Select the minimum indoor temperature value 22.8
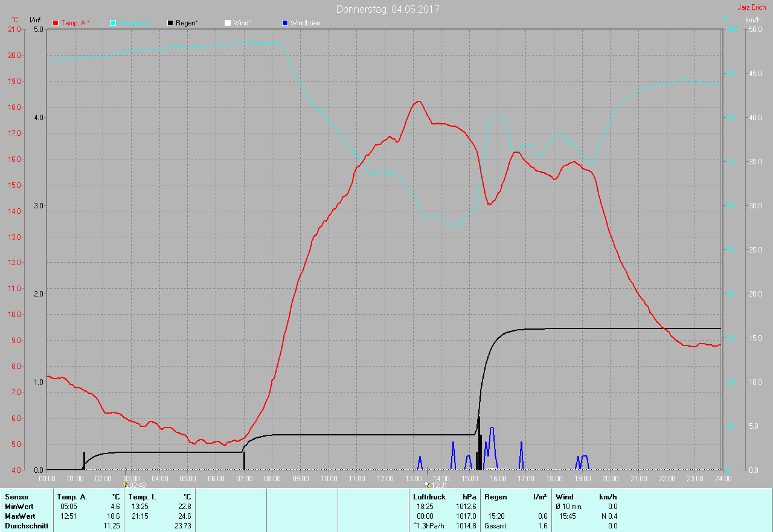The image size is (773, 532). pyautogui.click(x=184, y=507)
